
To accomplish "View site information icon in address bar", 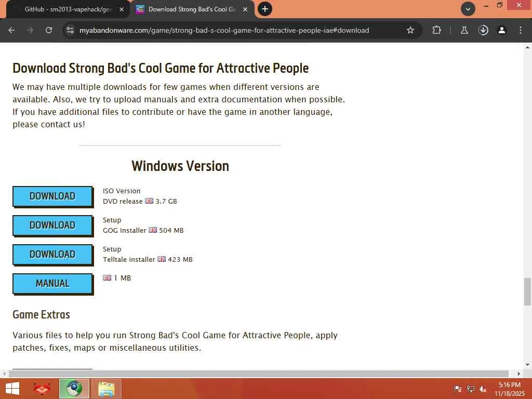I will [x=70, y=30].
